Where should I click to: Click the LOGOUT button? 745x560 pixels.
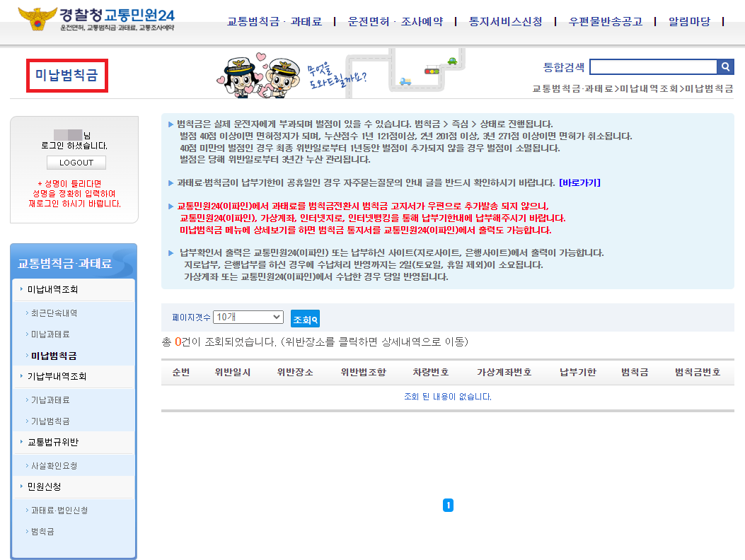tap(76, 162)
